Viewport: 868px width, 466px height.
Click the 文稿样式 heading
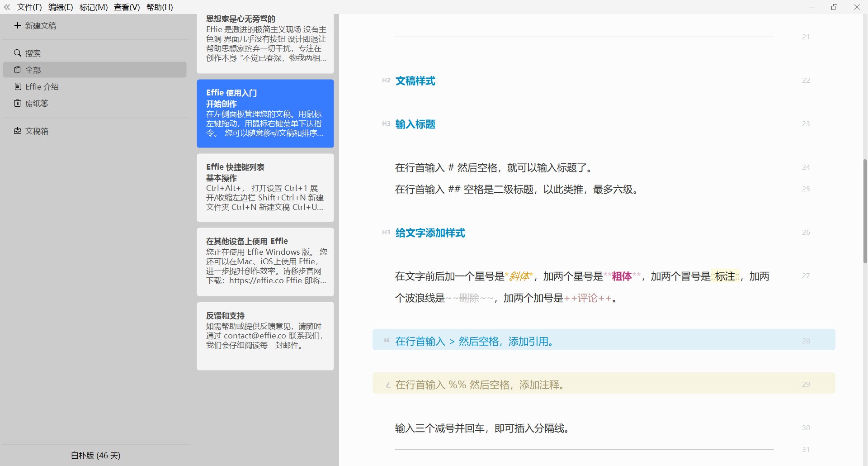415,81
